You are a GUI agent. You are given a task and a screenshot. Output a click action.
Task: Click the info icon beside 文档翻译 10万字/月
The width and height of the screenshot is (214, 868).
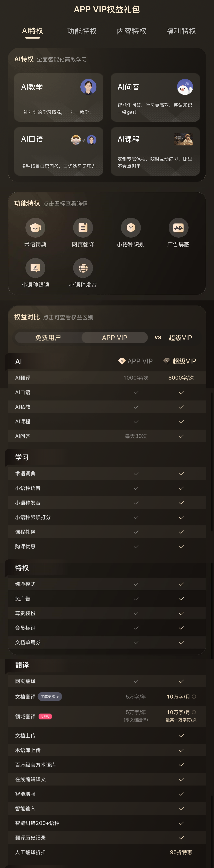(x=194, y=696)
